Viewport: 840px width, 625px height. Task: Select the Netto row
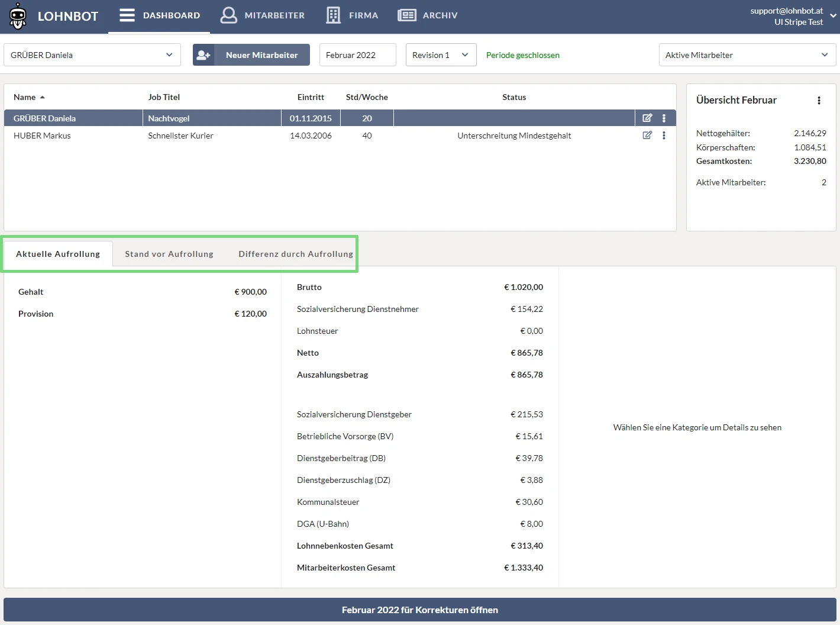(420, 353)
